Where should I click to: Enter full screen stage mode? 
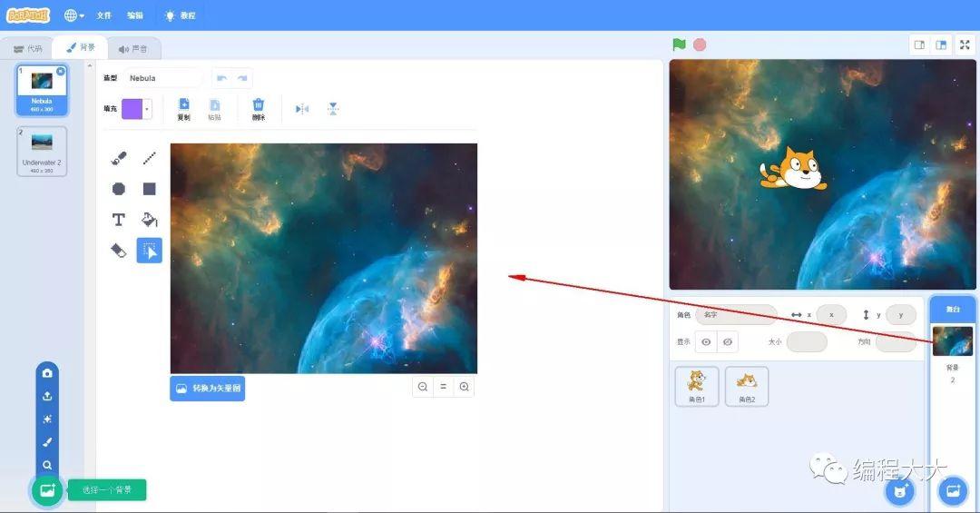tap(965, 44)
